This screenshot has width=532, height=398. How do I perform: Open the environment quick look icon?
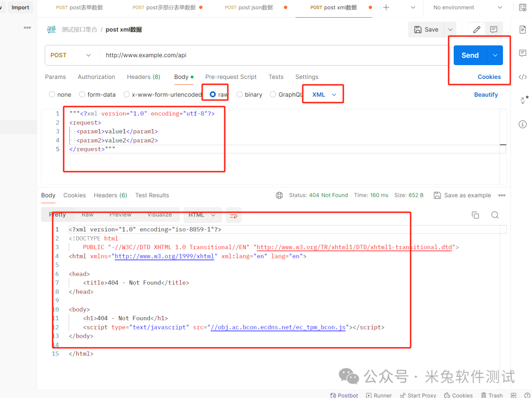coord(523,7)
